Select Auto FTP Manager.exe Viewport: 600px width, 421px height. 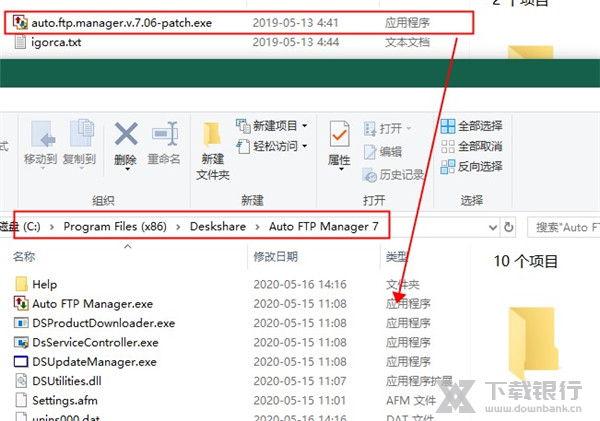coord(93,304)
